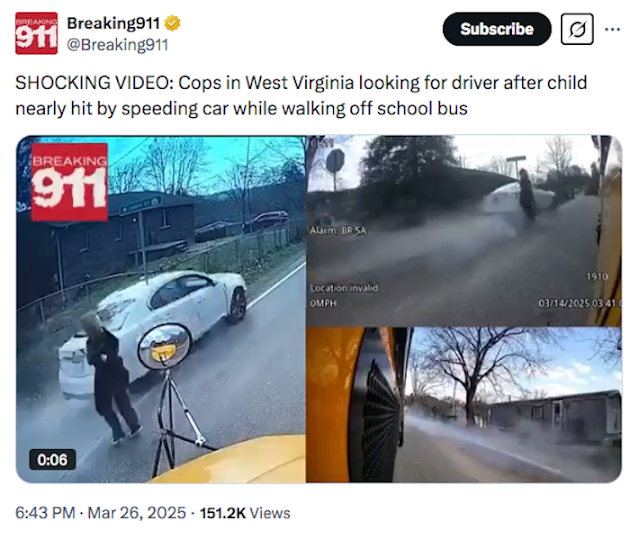Click the gold verified badge

pos(172,24)
